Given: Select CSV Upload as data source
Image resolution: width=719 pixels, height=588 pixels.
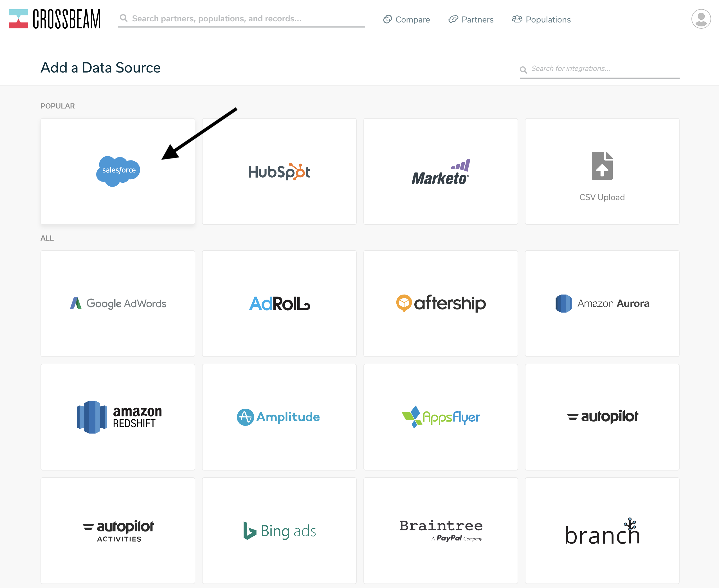Looking at the screenshot, I should 602,171.
